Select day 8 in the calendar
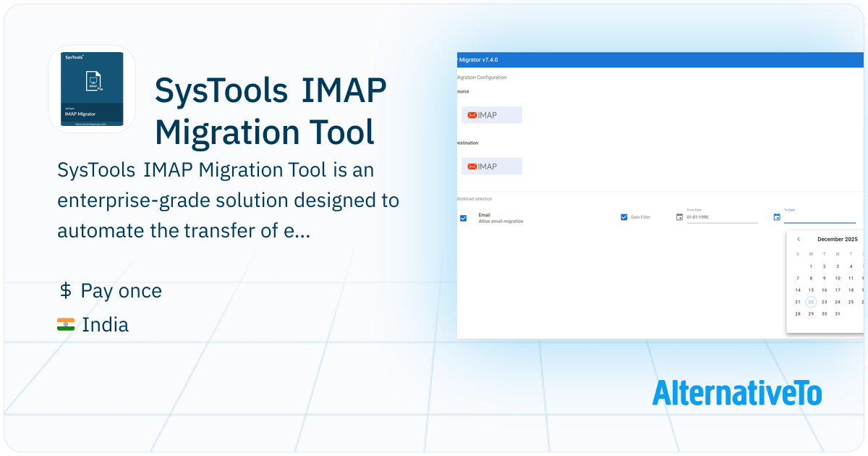868x456 pixels. click(x=811, y=278)
